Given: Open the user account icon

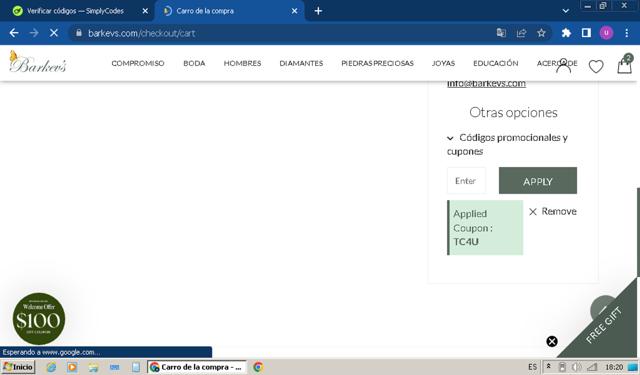Looking at the screenshot, I should click(x=564, y=66).
